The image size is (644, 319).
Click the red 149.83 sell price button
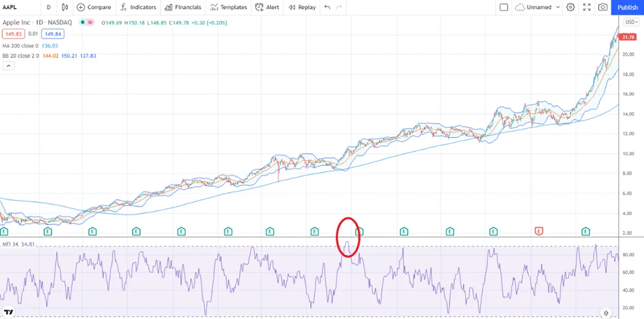(x=14, y=34)
